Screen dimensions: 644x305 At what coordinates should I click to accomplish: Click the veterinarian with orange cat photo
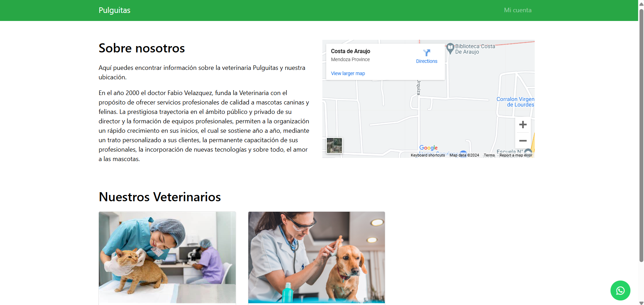(x=167, y=257)
